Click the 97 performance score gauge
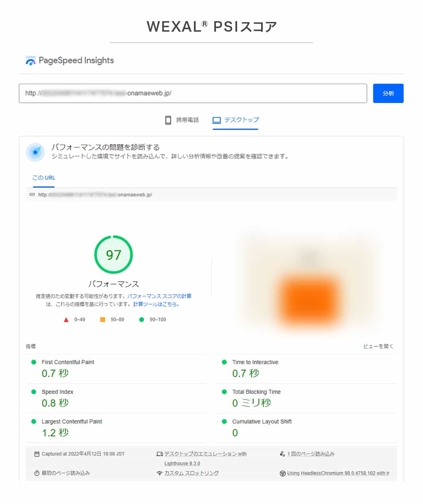Viewport: 423px width, 504px height. pos(113,254)
